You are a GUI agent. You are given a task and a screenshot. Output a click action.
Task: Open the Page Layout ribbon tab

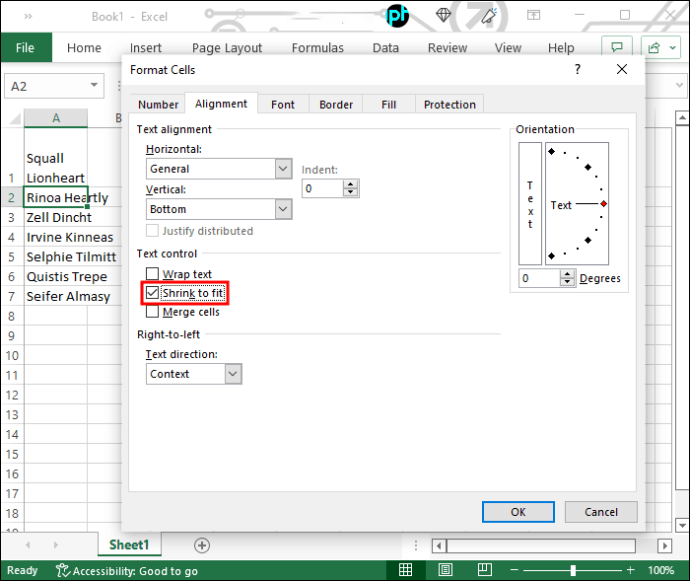[x=227, y=48]
